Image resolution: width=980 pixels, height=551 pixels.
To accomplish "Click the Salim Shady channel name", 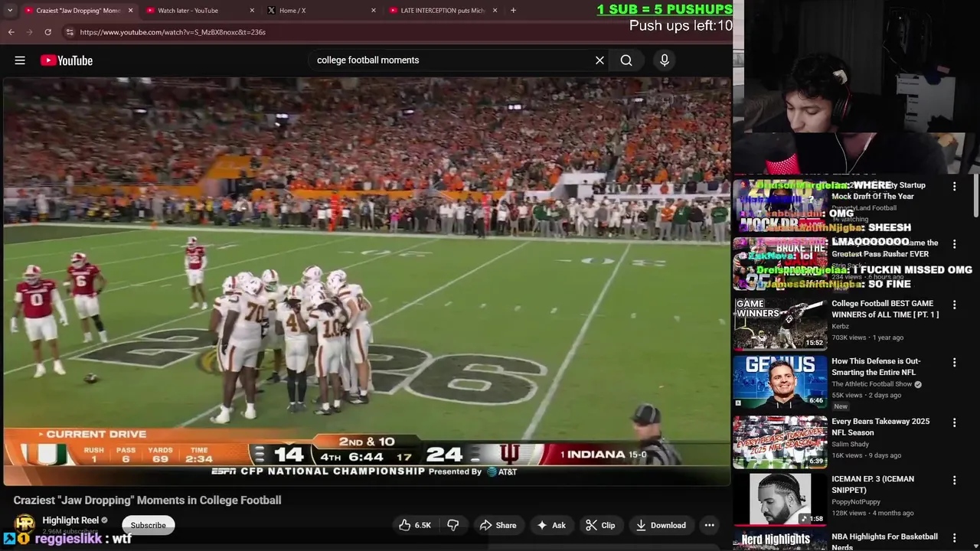I will tap(850, 444).
